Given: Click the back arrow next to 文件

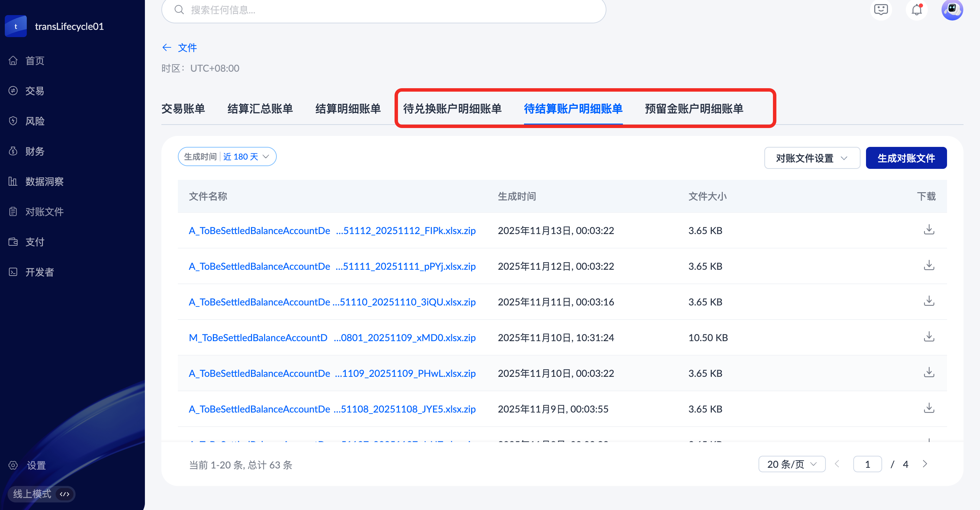Looking at the screenshot, I should 167,48.
